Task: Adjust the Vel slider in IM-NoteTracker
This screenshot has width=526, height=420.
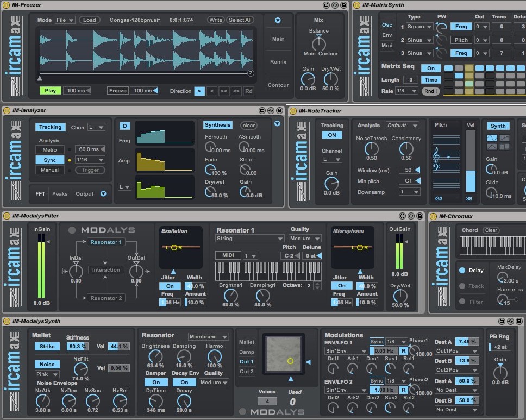Action: pyautogui.click(x=471, y=163)
